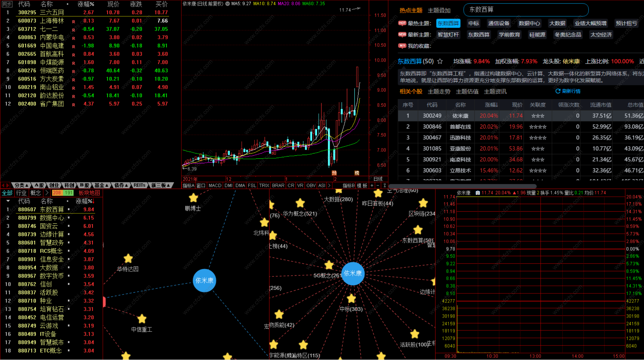The height and width of the screenshot is (360, 644).
Task: Click the plus zoom-in button on chart toolbar
Action: pyautogui.click(x=372, y=186)
